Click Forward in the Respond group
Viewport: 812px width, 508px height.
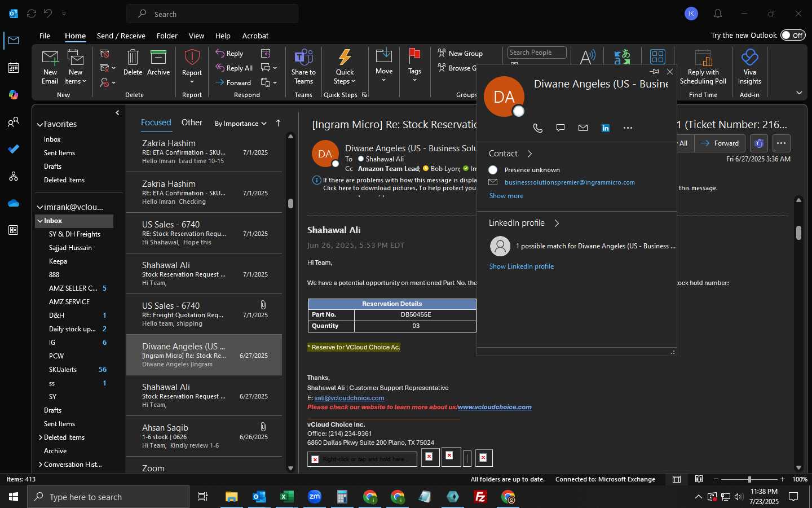(233, 82)
